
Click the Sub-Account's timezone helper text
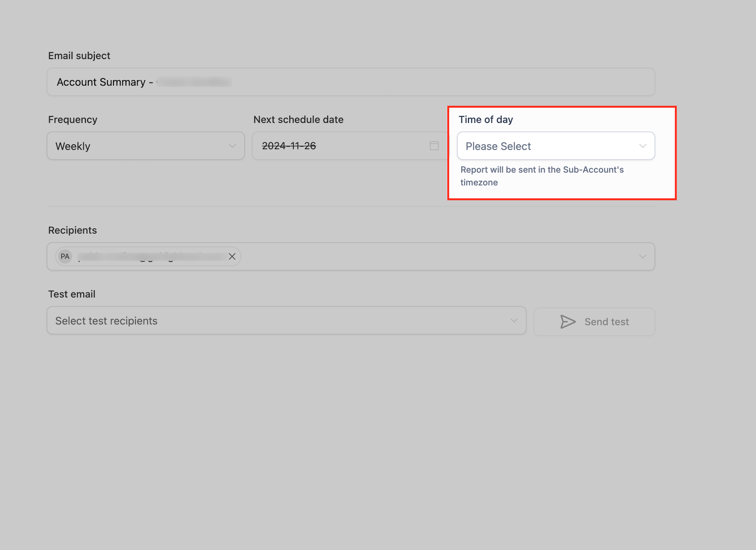[542, 176]
